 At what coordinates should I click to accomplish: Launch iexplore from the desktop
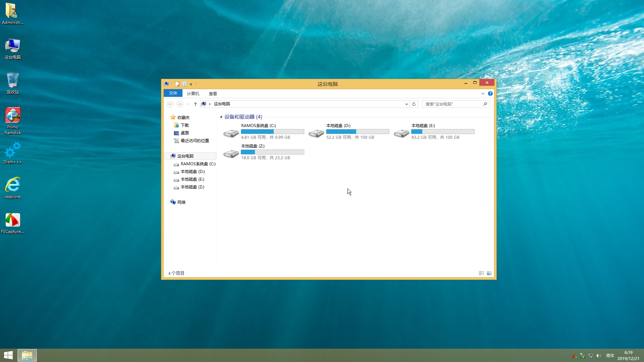point(13,188)
